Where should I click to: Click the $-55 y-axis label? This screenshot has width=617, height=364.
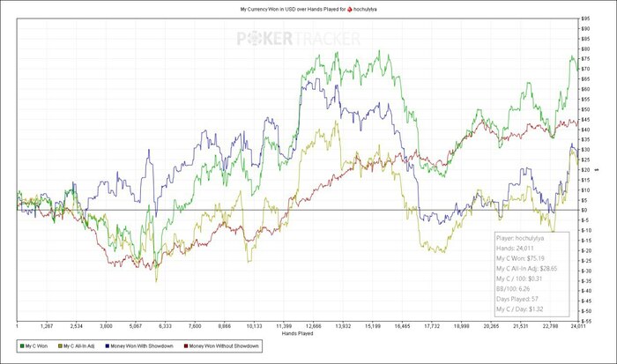tap(585, 321)
